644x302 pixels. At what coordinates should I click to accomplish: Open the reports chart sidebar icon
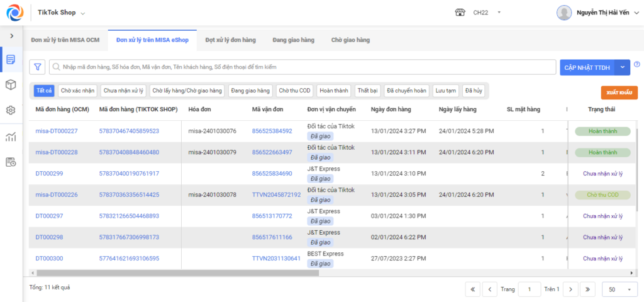pos(11,137)
